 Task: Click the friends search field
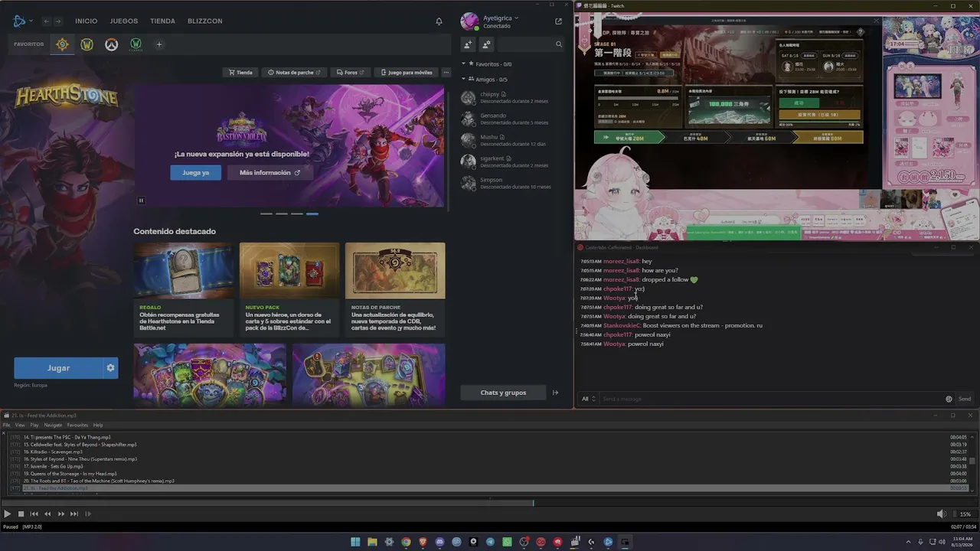531,44
